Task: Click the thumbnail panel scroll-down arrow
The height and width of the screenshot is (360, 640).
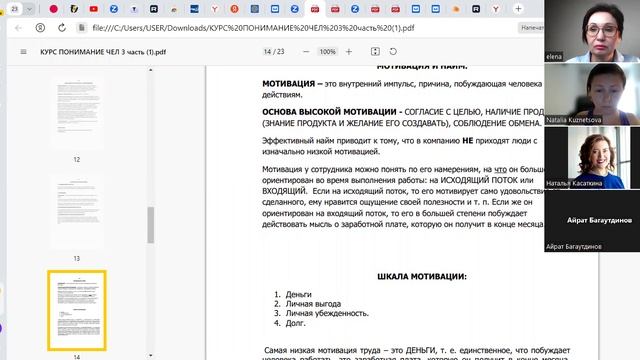Action: [x=151, y=356]
